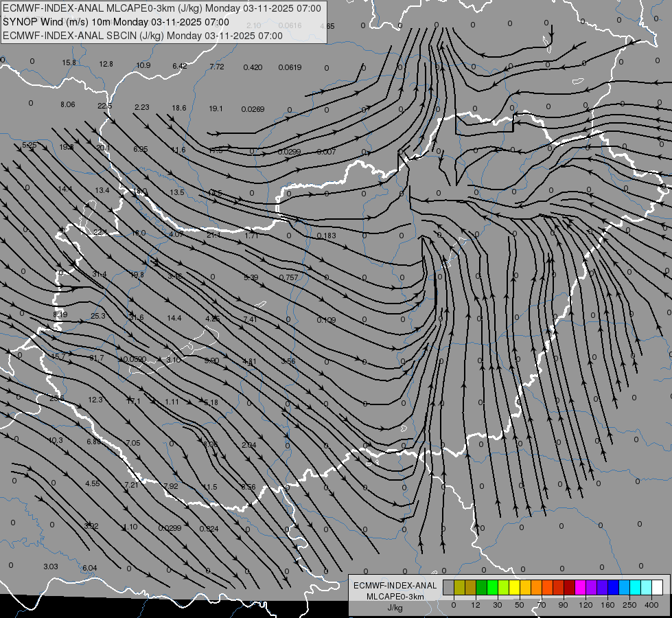
Task: Click the legend tick label 400
Action: (x=651, y=605)
